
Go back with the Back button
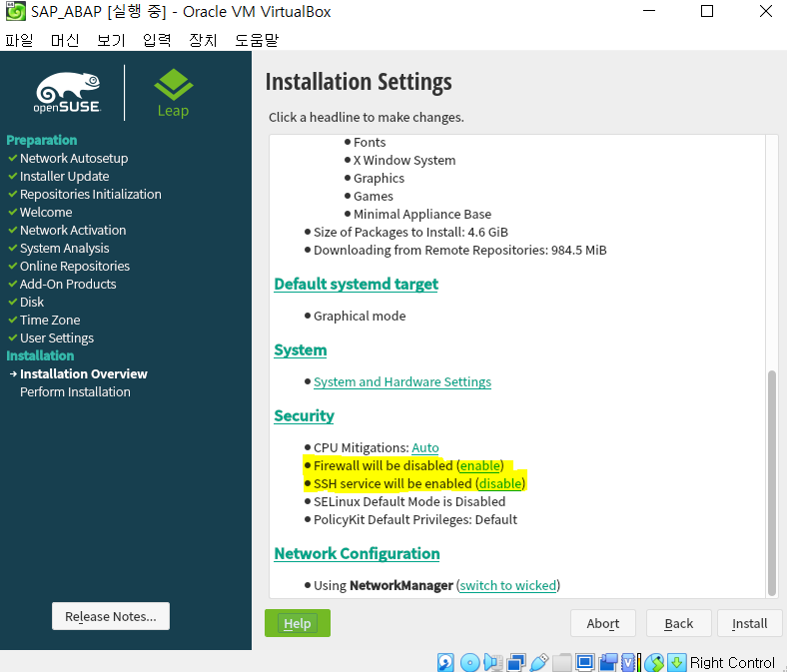tap(678, 623)
